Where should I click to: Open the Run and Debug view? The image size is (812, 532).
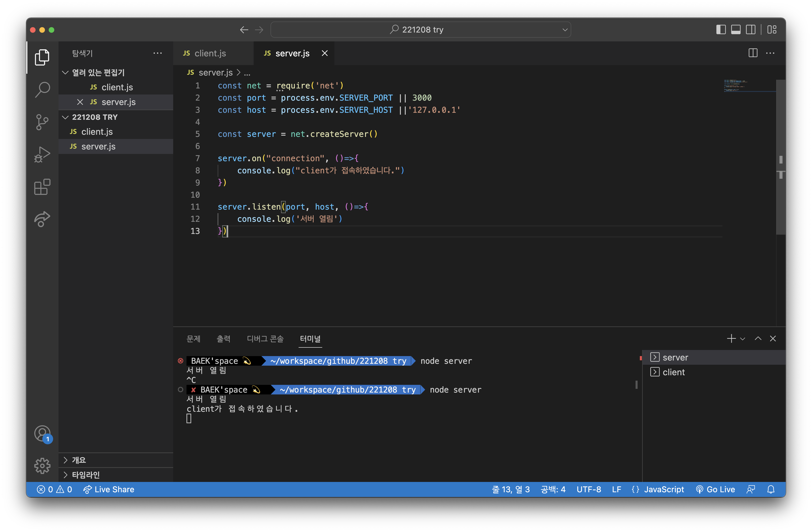tap(42, 154)
